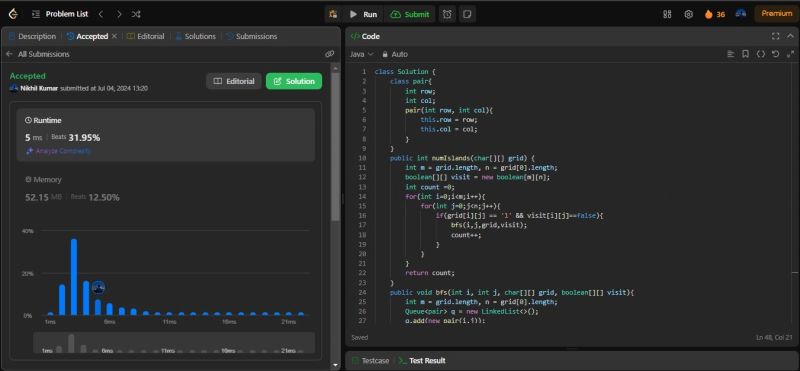800x371 pixels.
Task: Click the gray Editorial button
Action: pos(234,81)
